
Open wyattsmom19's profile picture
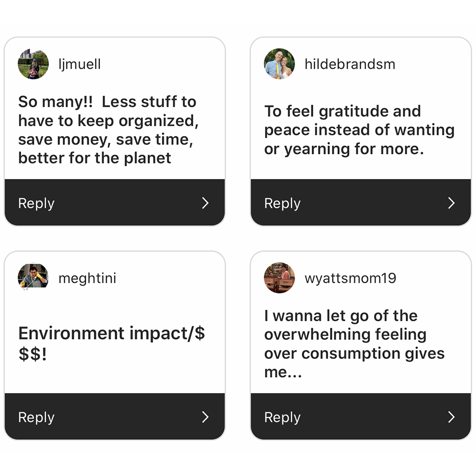coord(279,278)
